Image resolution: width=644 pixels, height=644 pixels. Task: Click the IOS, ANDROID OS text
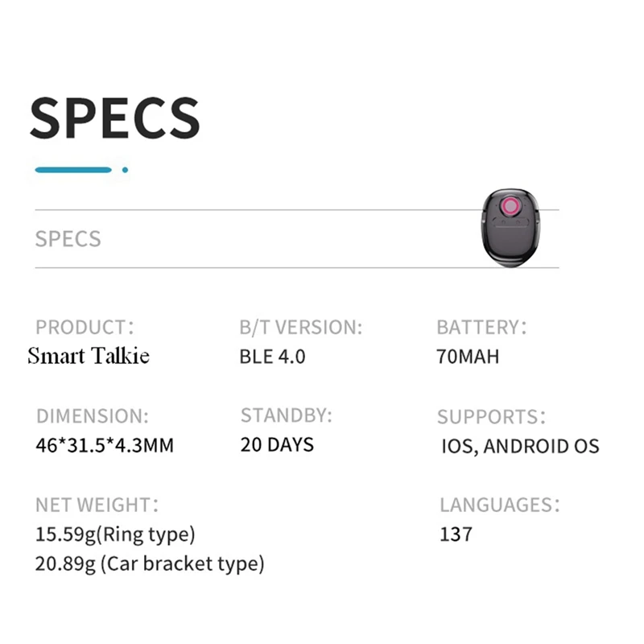tap(520, 446)
